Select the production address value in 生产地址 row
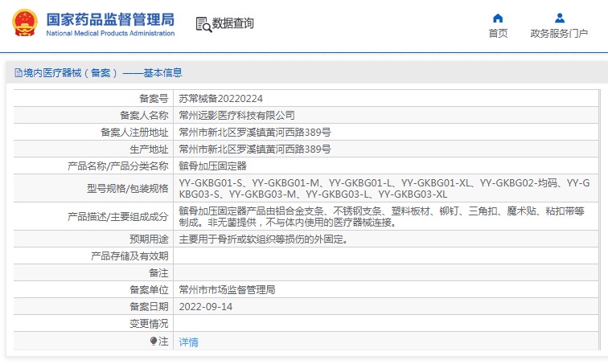Image resolution: width=608 pixels, height=364 pixels. click(255, 149)
